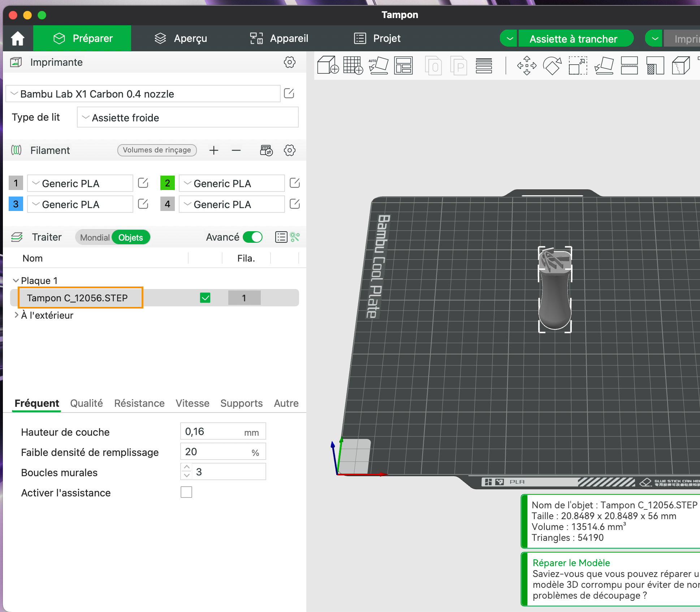Open the Supports settings tab
This screenshot has height=612, width=700.
(x=241, y=403)
